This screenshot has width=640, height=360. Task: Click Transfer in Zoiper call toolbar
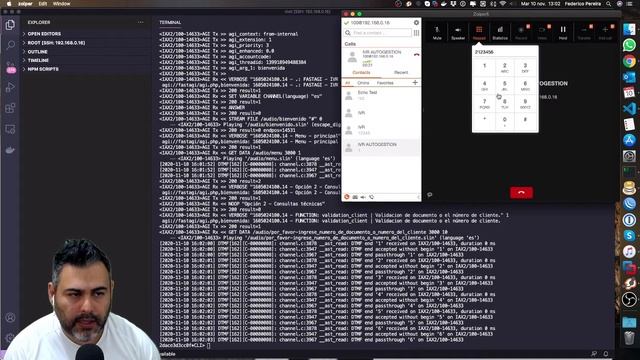(x=584, y=32)
